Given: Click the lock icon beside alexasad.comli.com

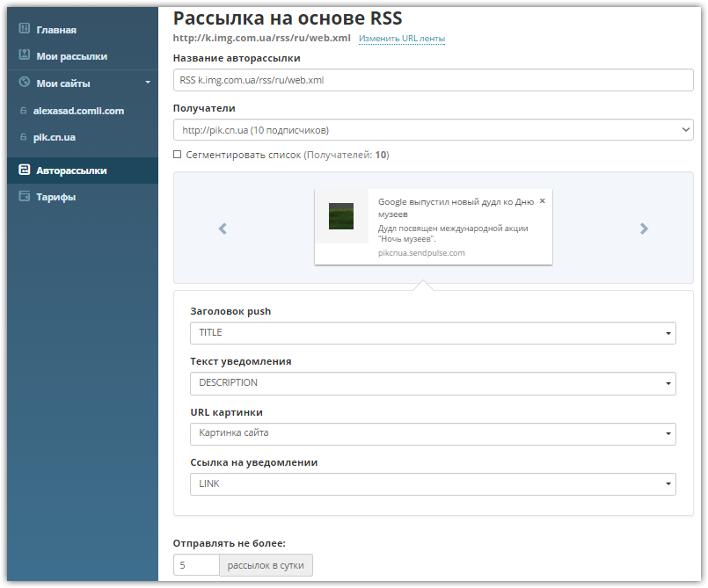Looking at the screenshot, I should (x=24, y=110).
